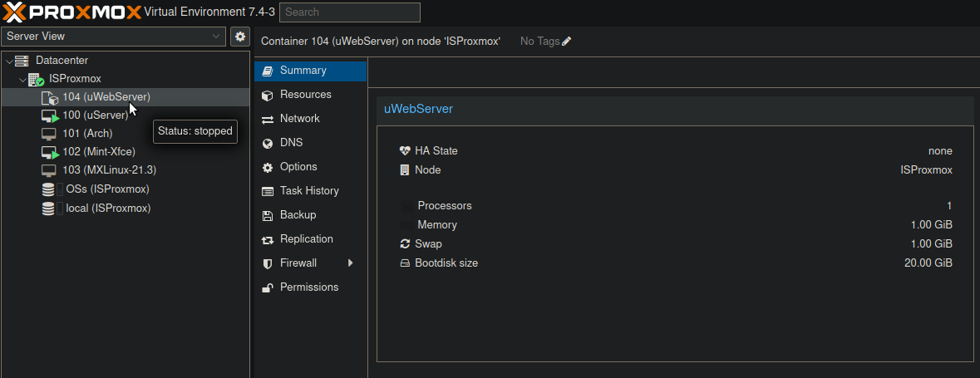The height and width of the screenshot is (378, 980).
Task: Click the Bootdisk size drive icon
Action: click(x=405, y=263)
